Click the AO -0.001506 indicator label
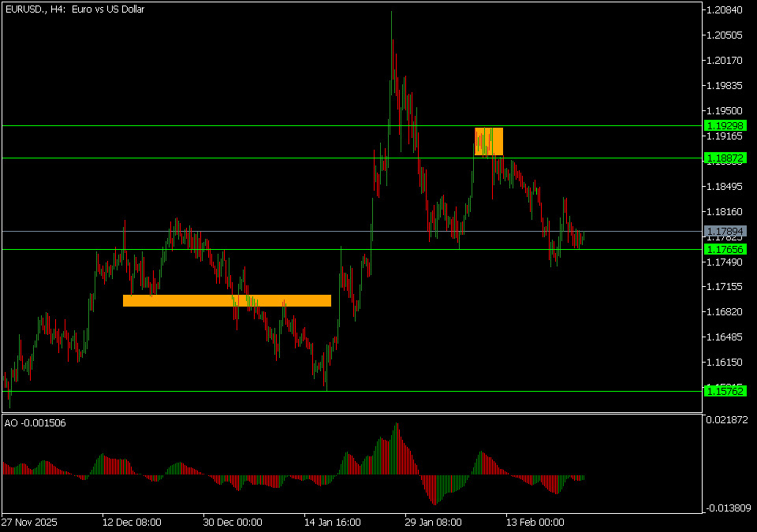 point(35,423)
